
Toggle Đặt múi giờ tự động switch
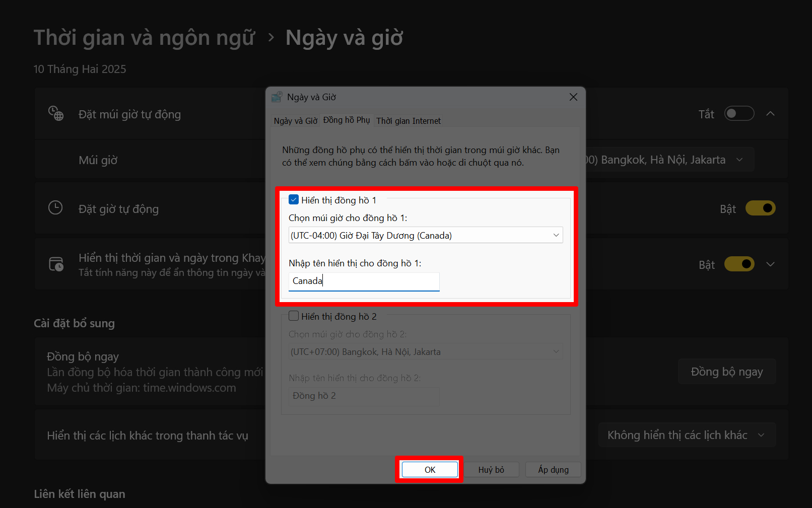coord(739,114)
